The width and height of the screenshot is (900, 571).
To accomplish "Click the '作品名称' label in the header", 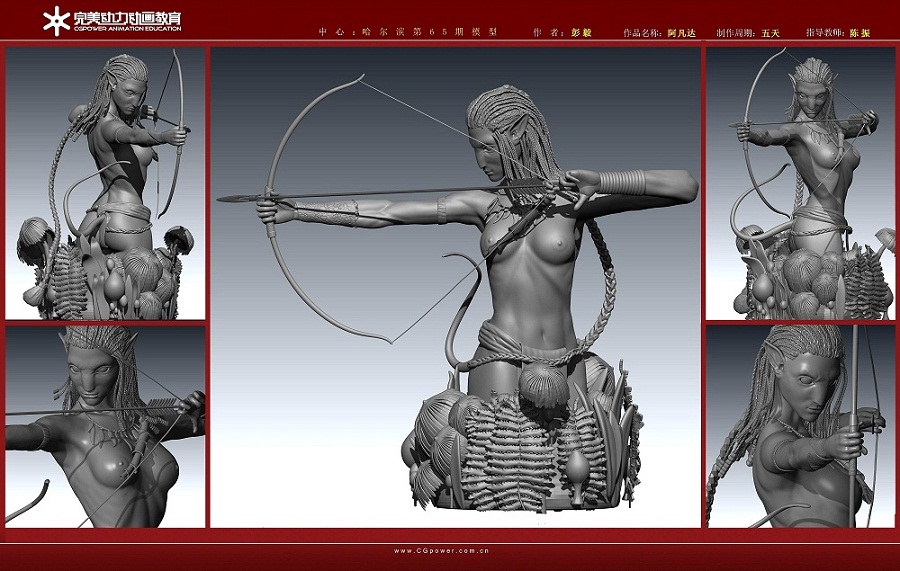I will click(x=642, y=33).
